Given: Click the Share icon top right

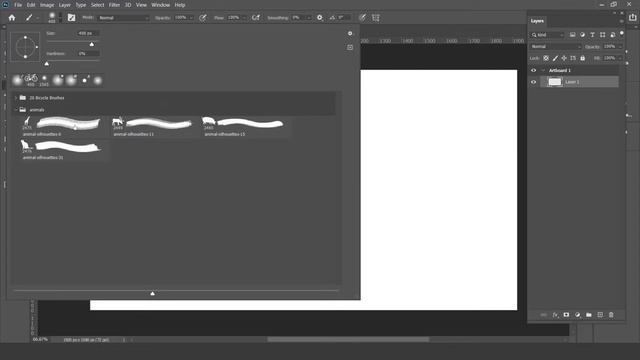Looking at the screenshot, I should 633,18.
